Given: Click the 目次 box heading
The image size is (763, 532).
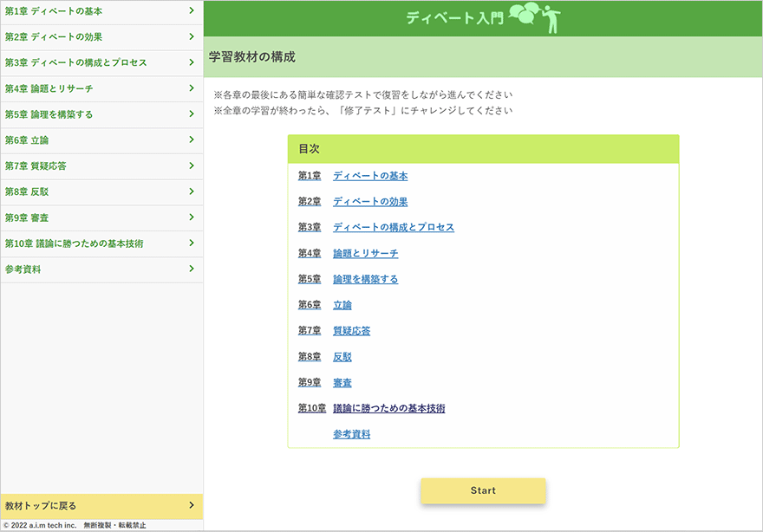Looking at the screenshot, I should (x=309, y=149).
